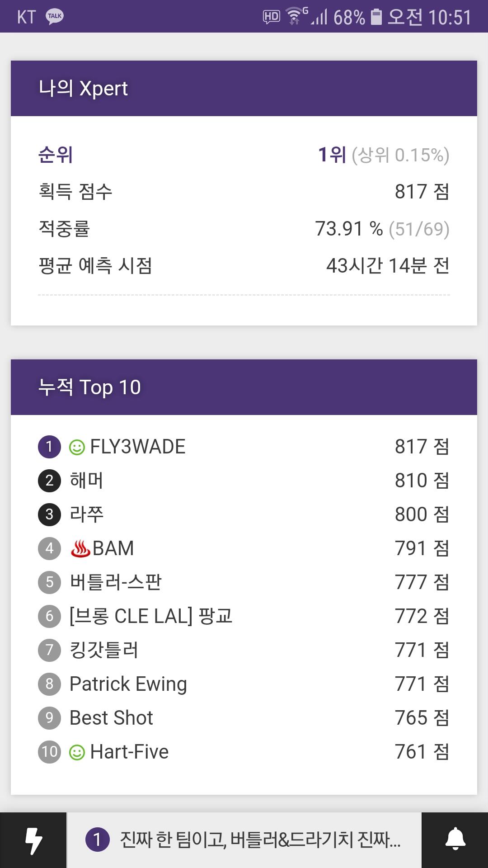Select the 버틀러-스판 row with 777 점

(x=244, y=582)
